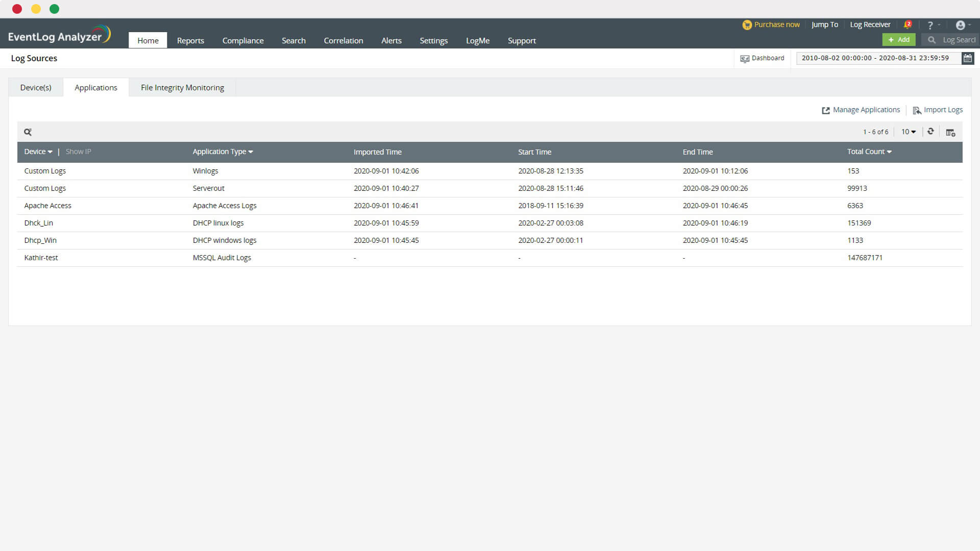
Task: Open the column selector icon
Action: [950, 133]
